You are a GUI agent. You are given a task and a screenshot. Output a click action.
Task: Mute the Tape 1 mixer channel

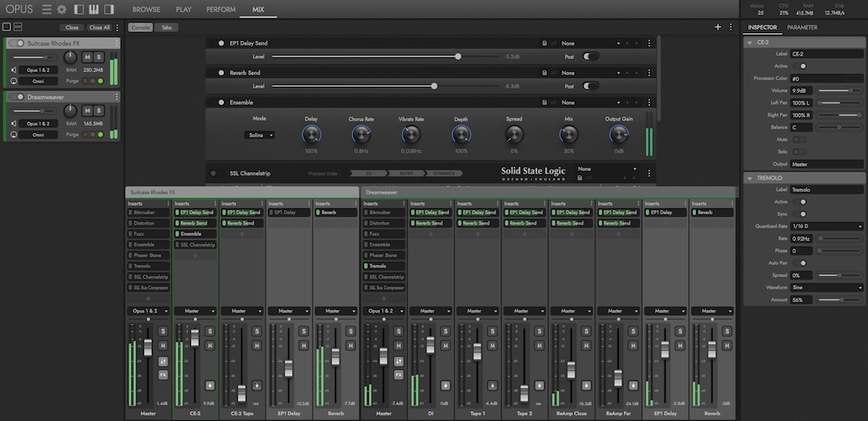pos(492,345)
